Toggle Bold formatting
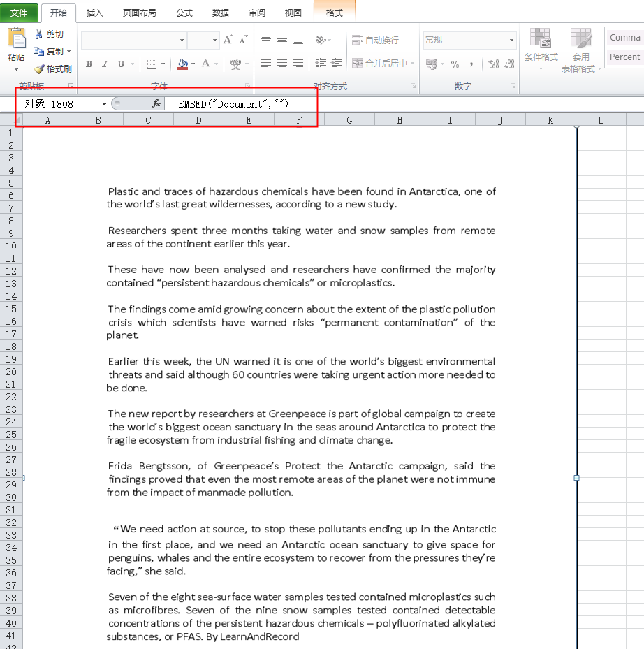Image resolution: width=644 pixels, height=649 pixels. (89, 64)
